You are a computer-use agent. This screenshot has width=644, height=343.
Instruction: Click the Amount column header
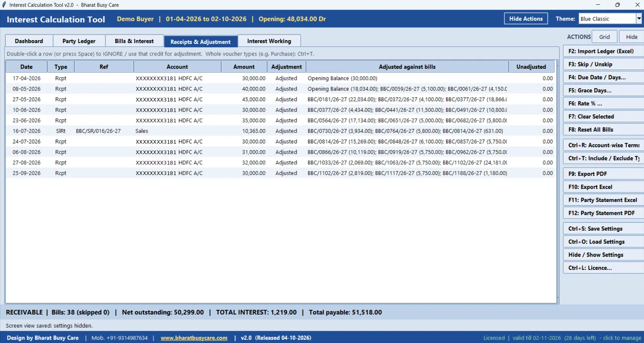244,67
